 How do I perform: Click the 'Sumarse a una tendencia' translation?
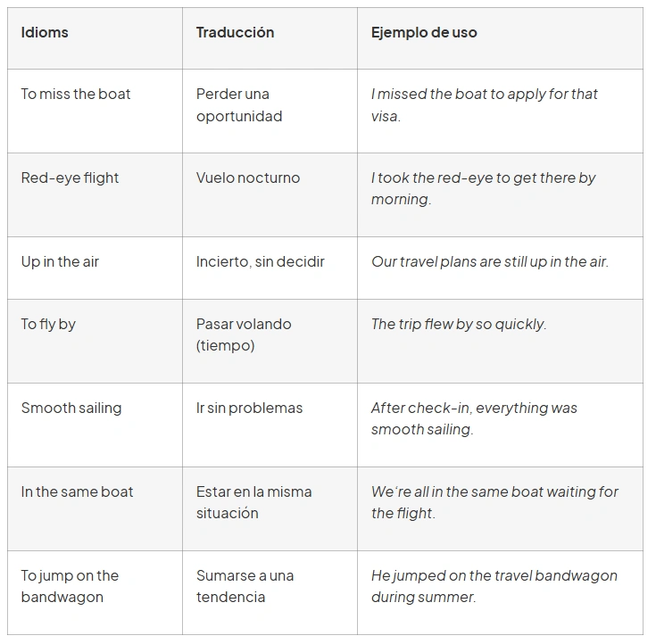pos(245,586)
